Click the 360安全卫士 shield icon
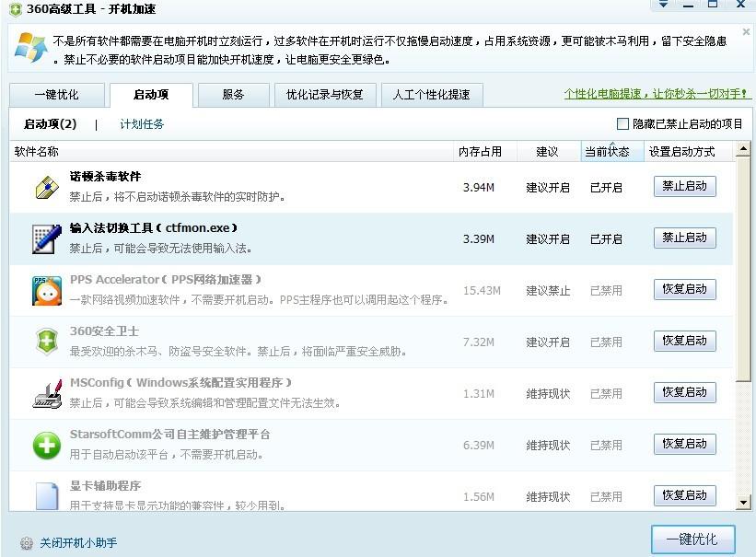This screenshot has height=557, width=756. [47, 342]
